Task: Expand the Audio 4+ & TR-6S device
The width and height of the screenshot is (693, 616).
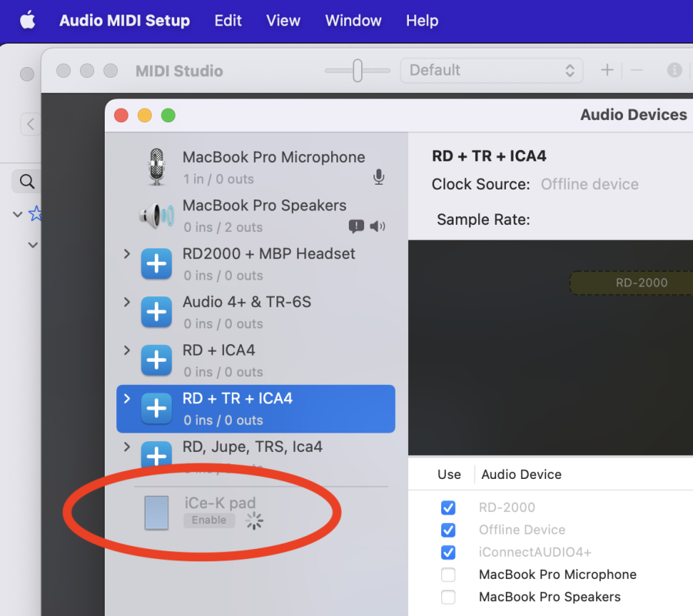Action: pyautogui.click(x=127, y=302)
